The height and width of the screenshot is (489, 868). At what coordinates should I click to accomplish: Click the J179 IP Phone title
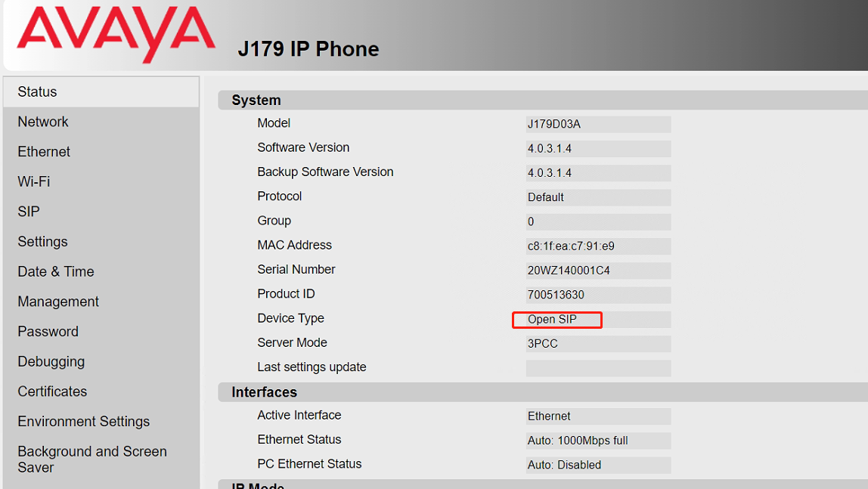[x=308, y=48]
